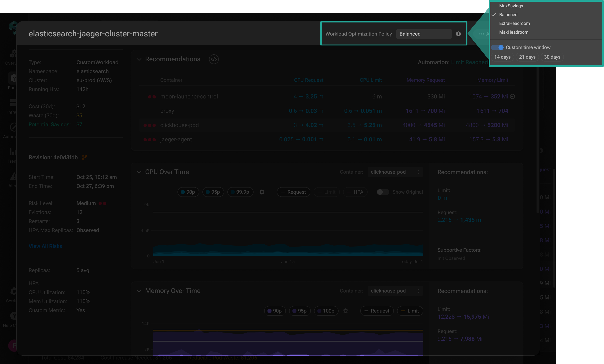Select MaxSavings policy option

[511, 6]
